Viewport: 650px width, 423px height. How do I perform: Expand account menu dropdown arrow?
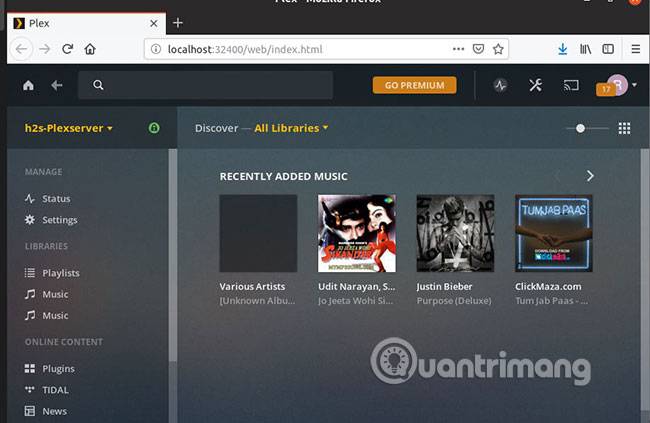click(634, 85)
